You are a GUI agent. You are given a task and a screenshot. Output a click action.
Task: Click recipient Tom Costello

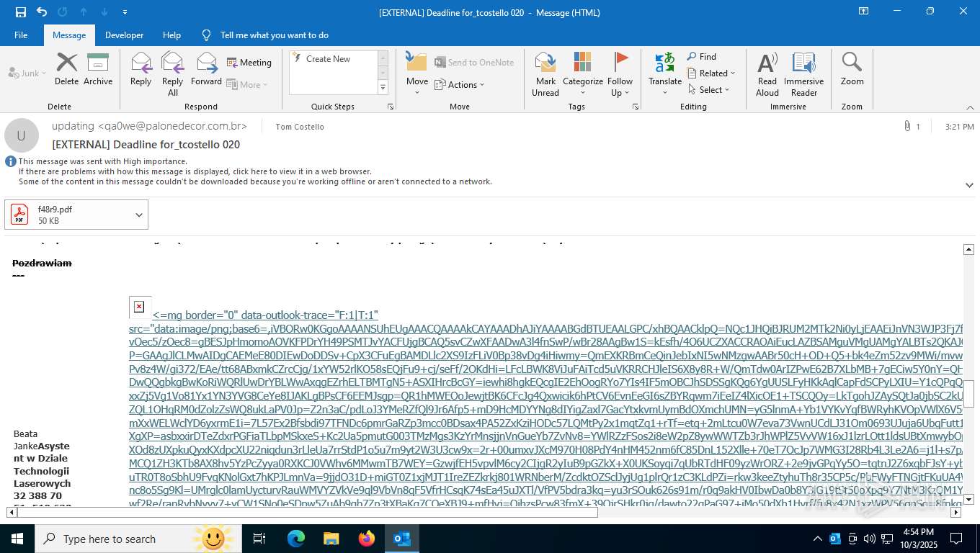click(x=300, y=127)
